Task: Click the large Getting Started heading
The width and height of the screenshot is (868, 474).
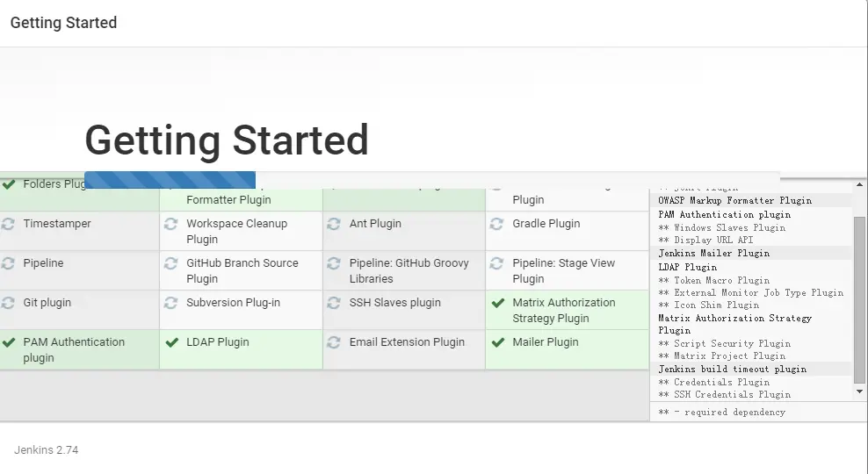Action: [227, 140]
